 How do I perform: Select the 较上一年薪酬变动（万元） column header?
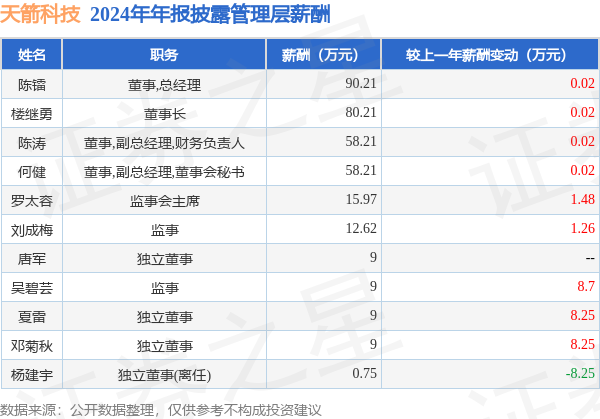pyautogui.click(x=490, y=55)
